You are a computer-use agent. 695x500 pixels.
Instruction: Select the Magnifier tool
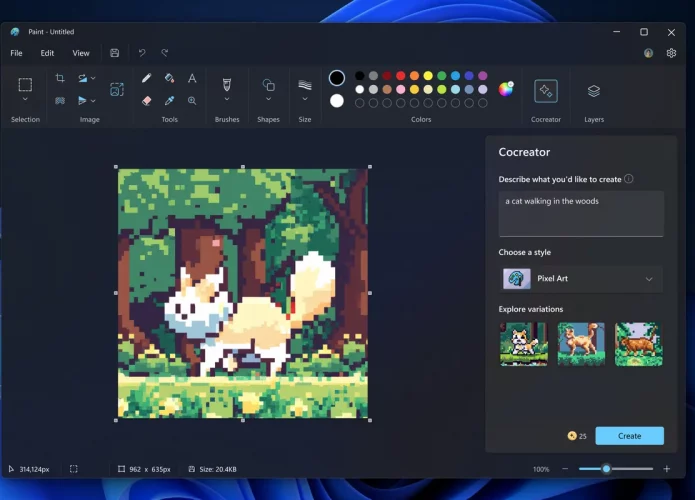(192, 101)
